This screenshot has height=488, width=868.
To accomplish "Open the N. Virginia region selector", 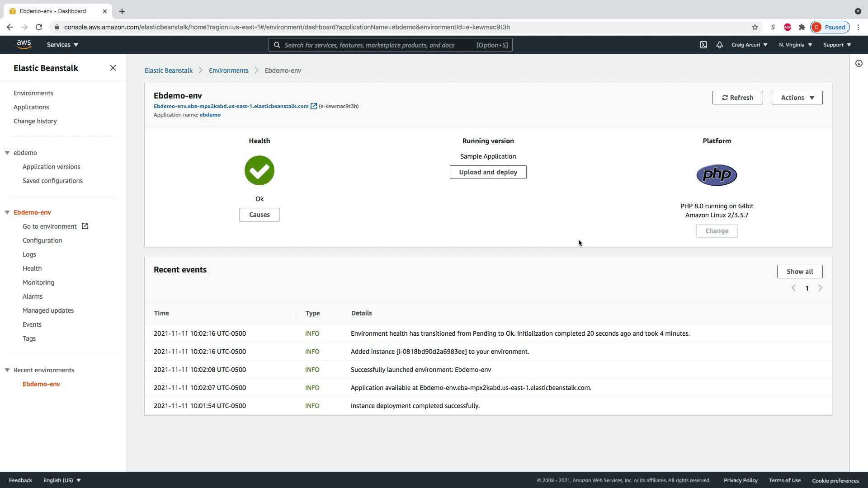I will [x=795, y=45].
